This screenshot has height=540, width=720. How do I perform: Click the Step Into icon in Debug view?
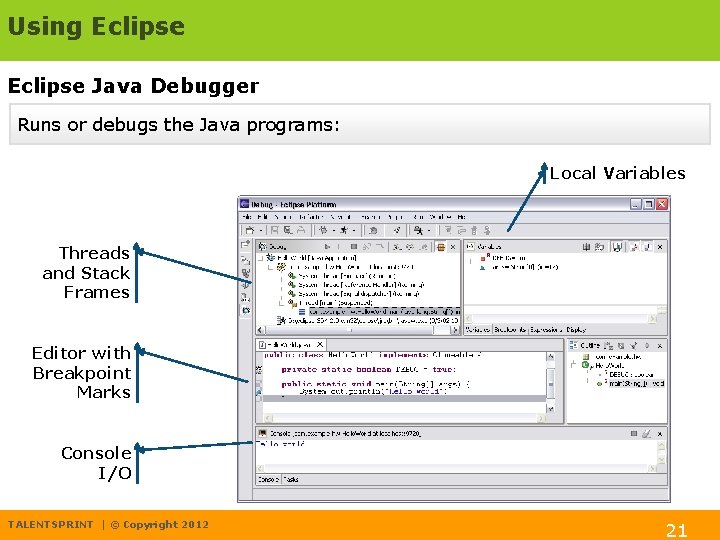click(x=398, y=247)
